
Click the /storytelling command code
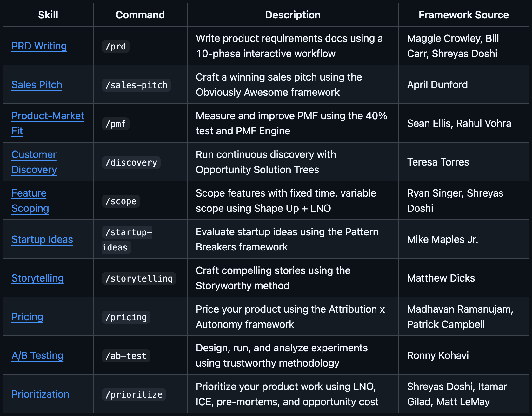(139, 278)
